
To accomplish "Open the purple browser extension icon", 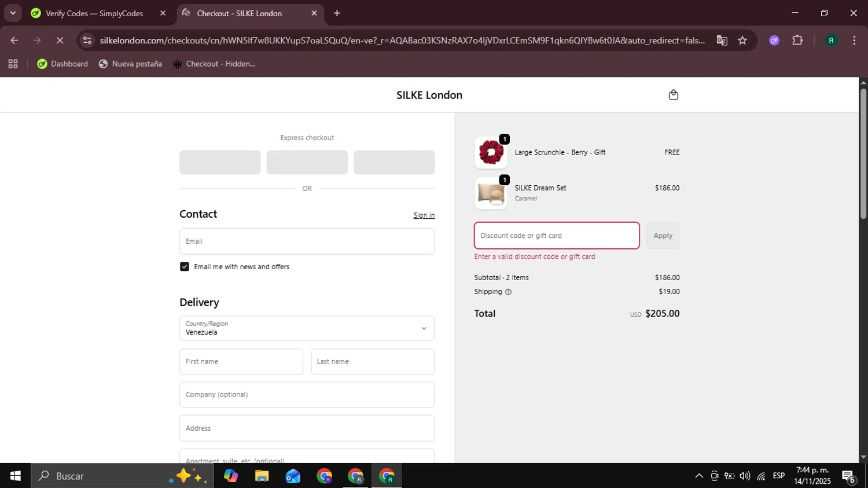I will coord(774,41).
